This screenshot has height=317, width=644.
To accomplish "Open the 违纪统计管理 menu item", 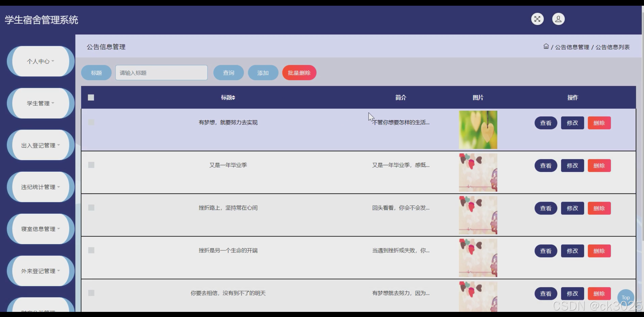I will pyautogui.click(x=40, y=187).
